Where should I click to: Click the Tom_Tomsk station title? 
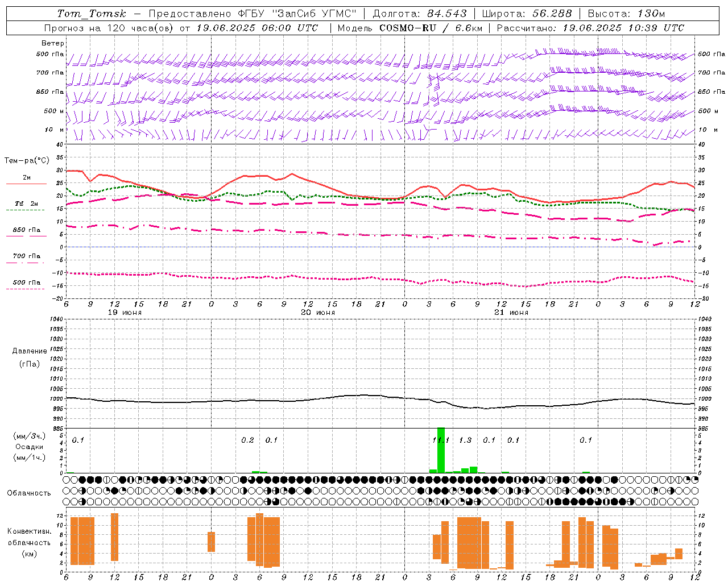(92, 14)
